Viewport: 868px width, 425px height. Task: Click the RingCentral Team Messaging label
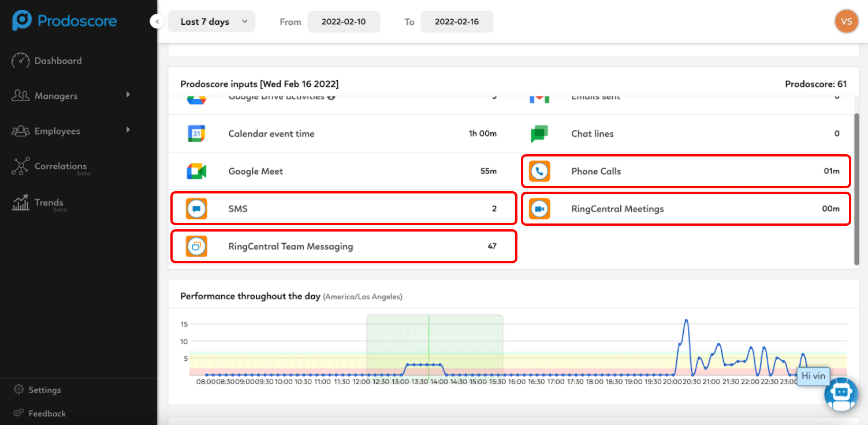290,247
